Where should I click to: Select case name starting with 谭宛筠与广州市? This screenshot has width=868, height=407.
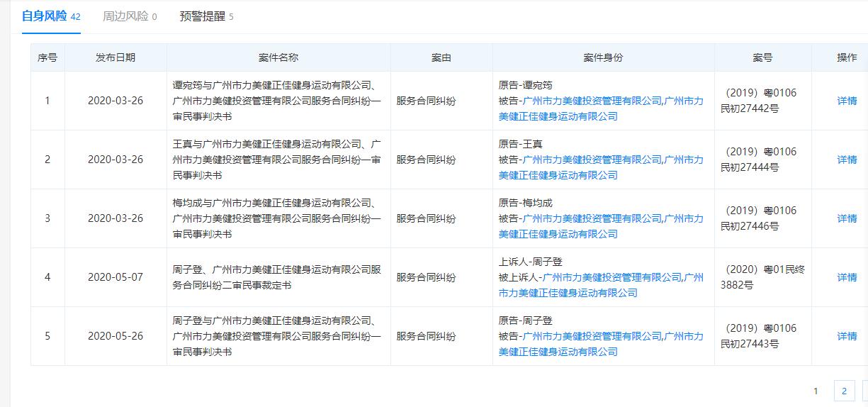click(277, 101)
